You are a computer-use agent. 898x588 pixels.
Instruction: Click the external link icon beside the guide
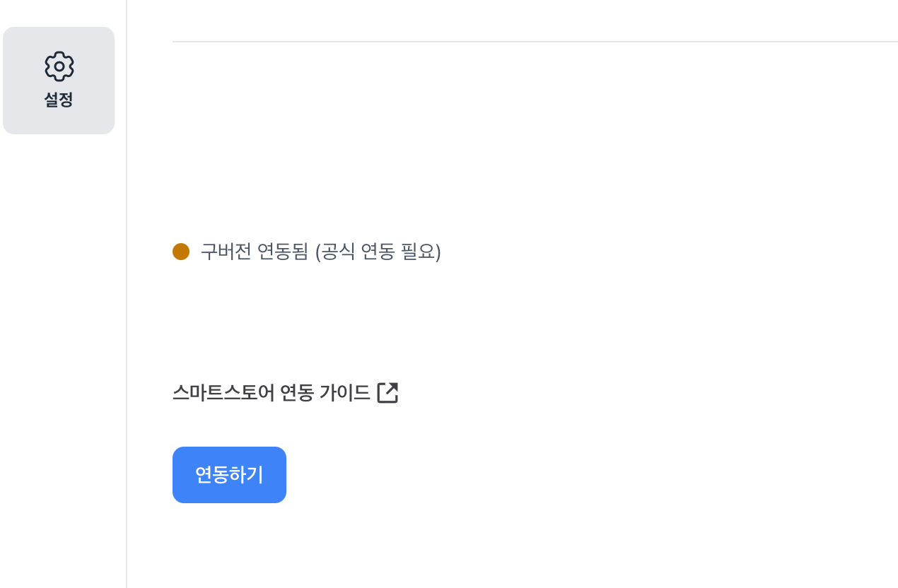click(x=387, y=392)
